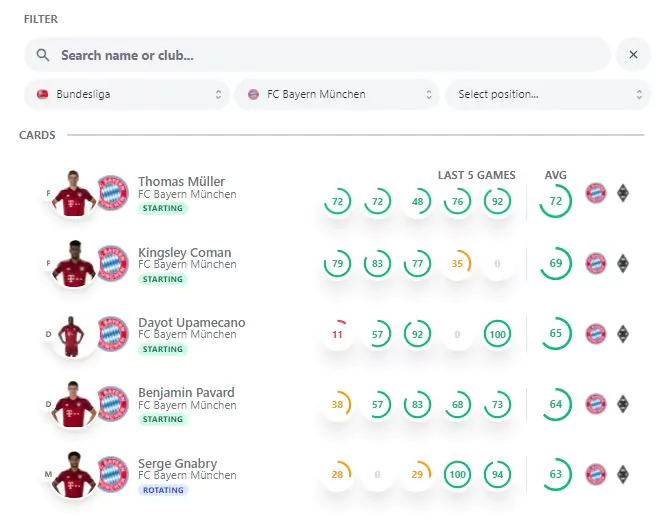Click Müller's average 72 circle
This screenshot has width=665, height=519.
[556, 201]
